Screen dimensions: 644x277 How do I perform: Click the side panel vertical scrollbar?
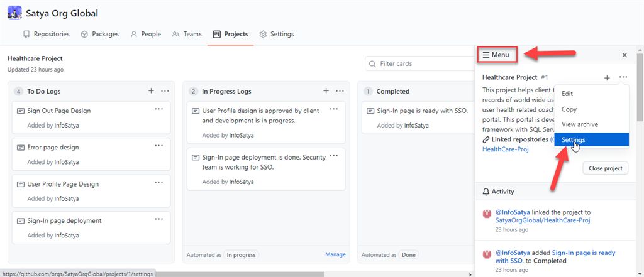pos(640,87)
